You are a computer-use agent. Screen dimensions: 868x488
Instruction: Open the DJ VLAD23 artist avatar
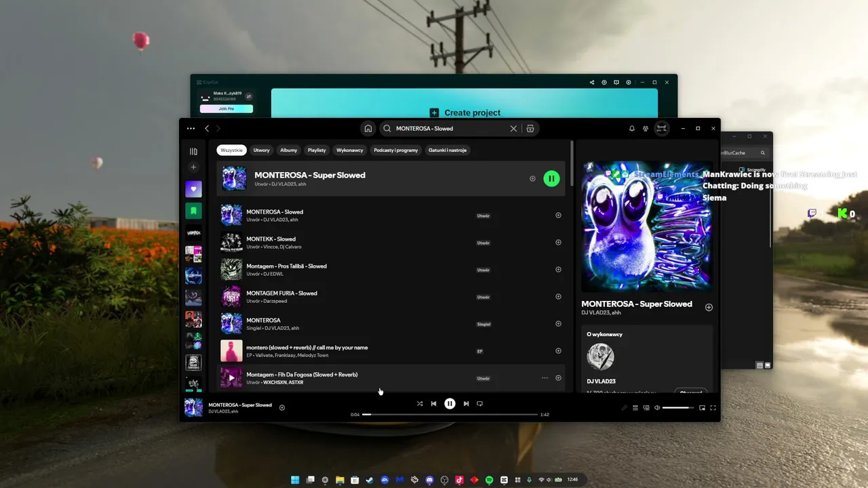600,357
